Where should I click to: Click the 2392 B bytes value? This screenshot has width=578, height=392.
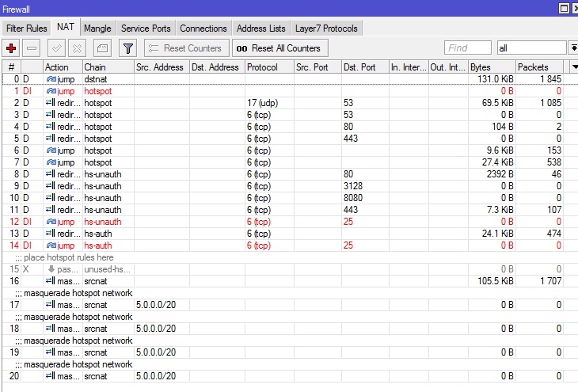pos(500,174)
